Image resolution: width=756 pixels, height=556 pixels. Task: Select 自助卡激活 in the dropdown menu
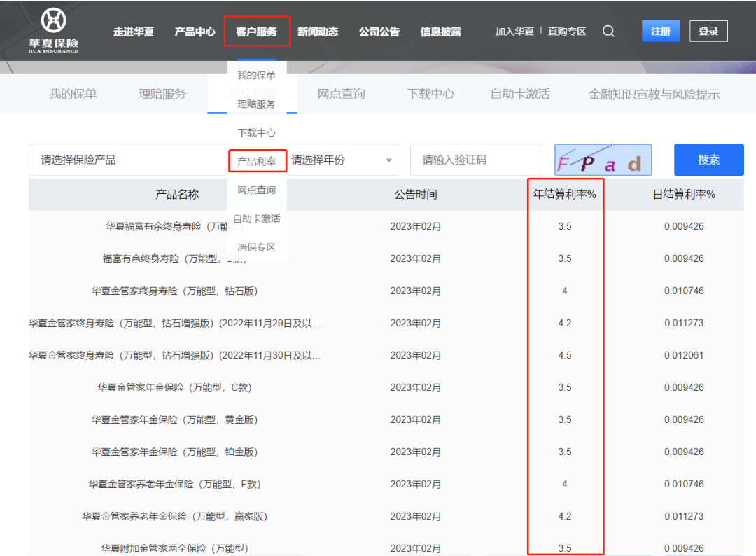click(x=257, y=218)
